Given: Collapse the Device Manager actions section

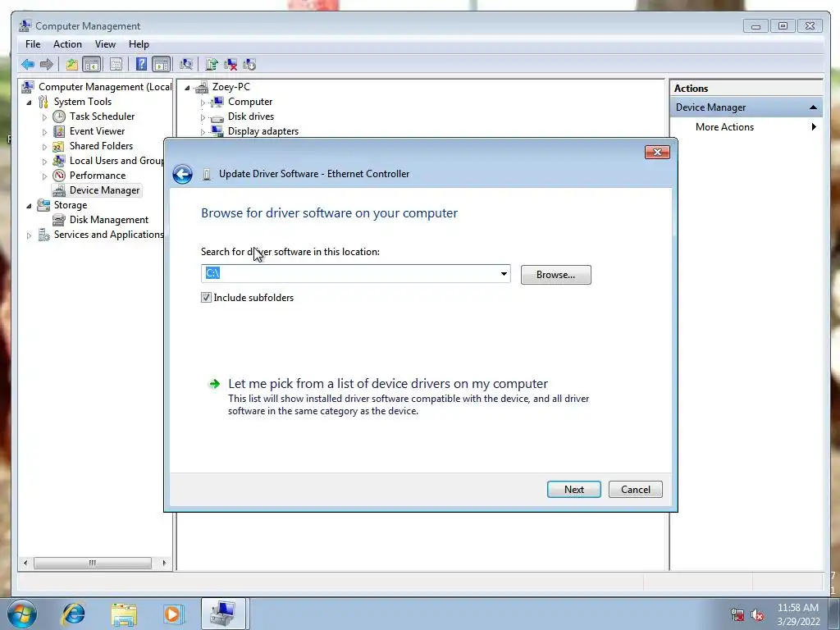Looking at the screenshot, I should 813,107.
